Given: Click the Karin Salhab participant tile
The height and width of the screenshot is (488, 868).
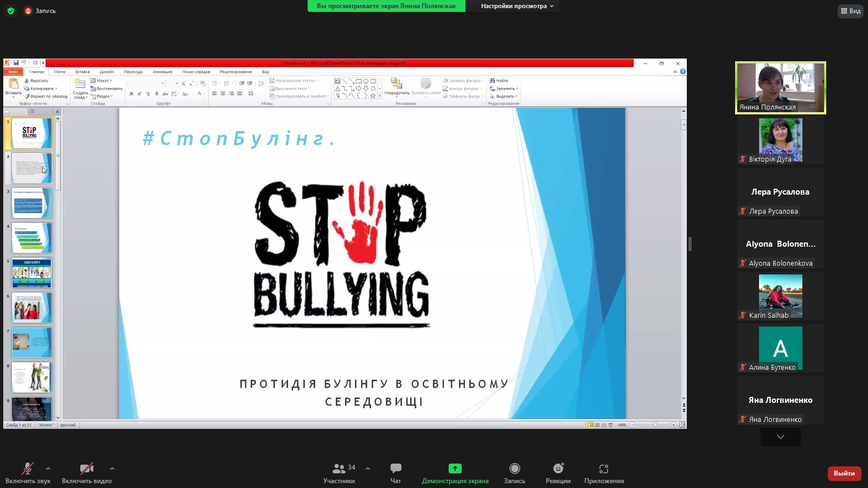Looking at the screenshot, I should pyautogui.click(x=780, y=296).
